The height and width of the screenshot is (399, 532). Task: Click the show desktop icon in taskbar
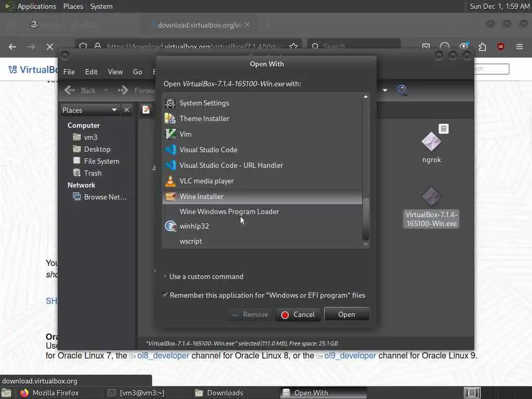tap(6, 393)
